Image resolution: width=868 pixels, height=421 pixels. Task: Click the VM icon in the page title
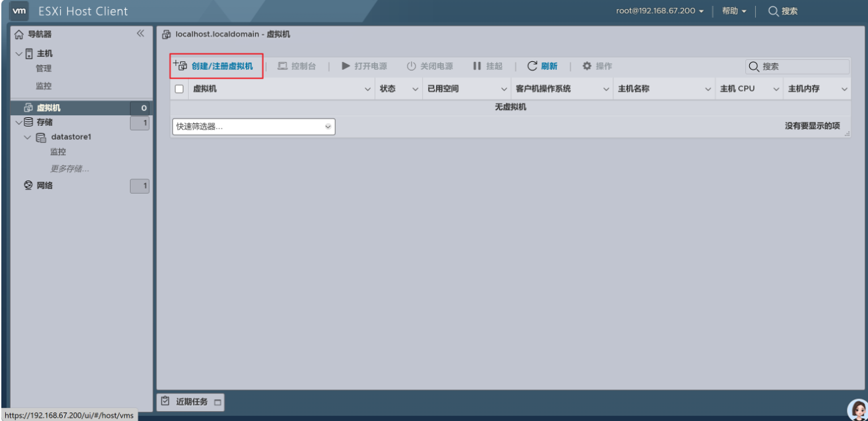click(x=166, y=34)
